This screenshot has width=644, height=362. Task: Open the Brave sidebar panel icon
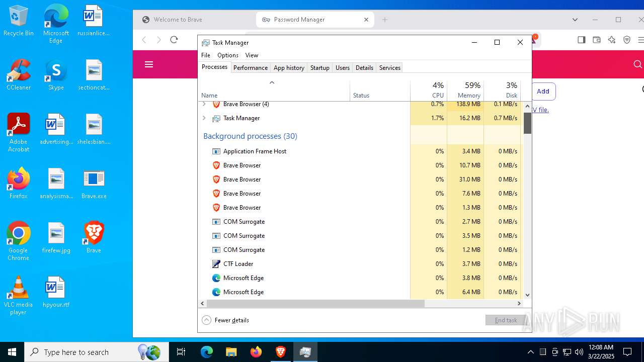point(582,40)
